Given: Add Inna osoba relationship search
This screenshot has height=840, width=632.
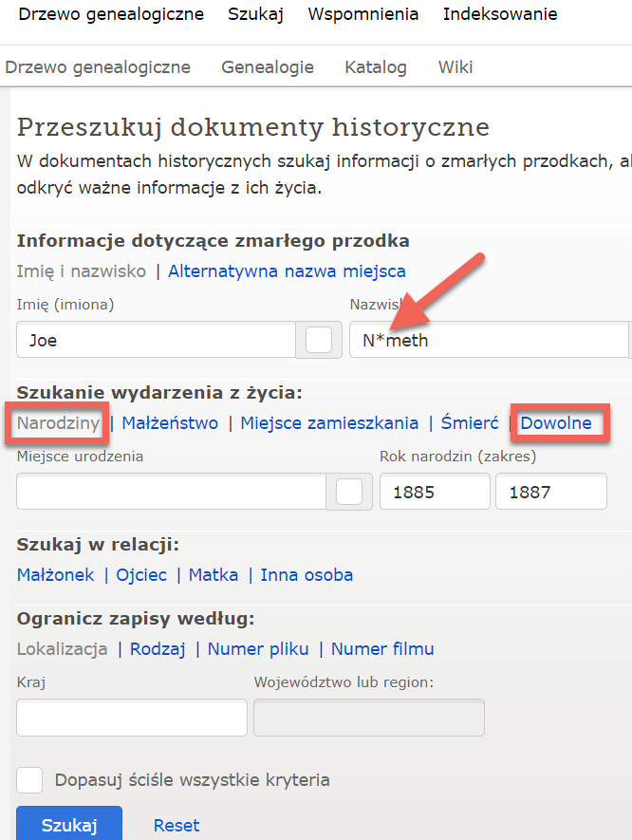Looking at the screenshot, I should click(x=307, y=575).
